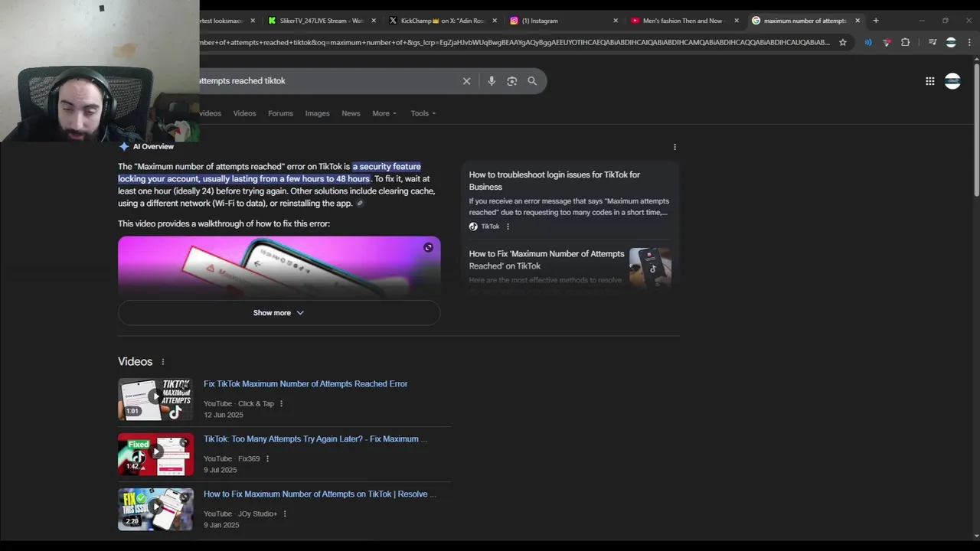Close the Instagram tab
The height and width of the screenshot is (551, 980).
(616, 21)
